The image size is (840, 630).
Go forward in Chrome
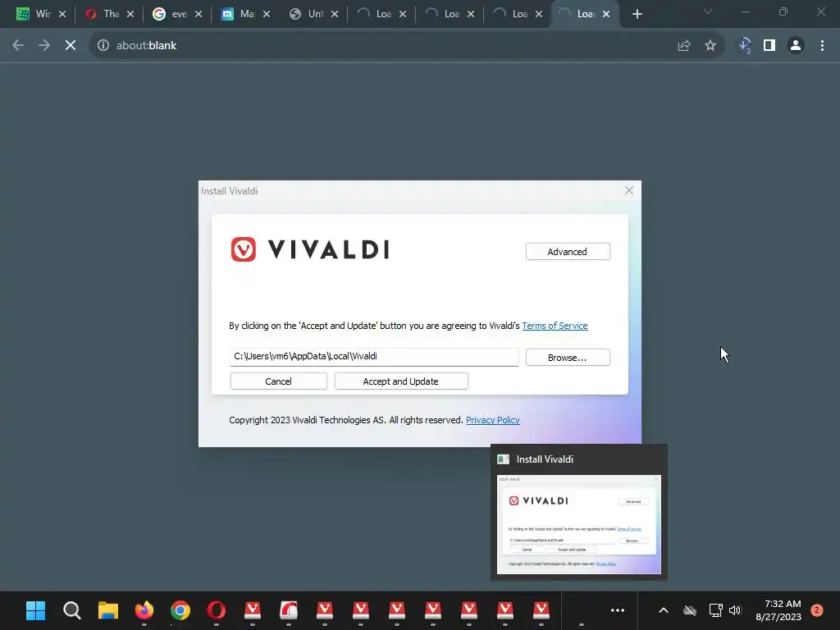pyautogui.click(x=44, y=46)
